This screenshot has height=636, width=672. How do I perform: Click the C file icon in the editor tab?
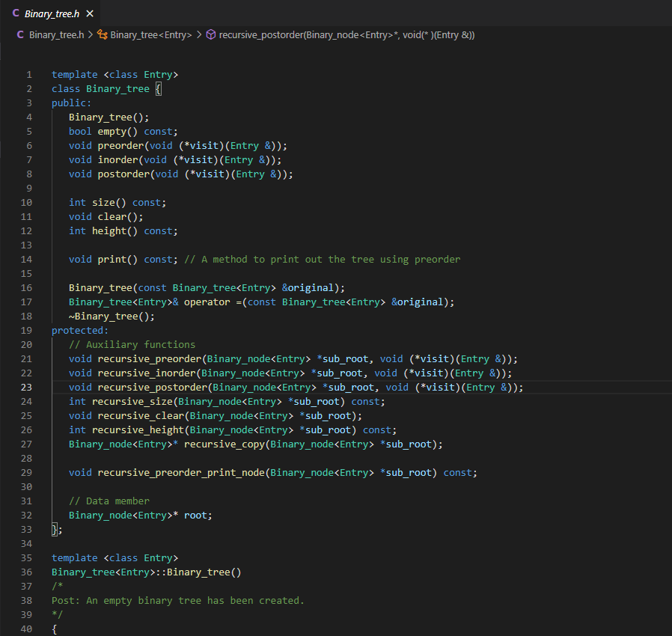[16, 13]
